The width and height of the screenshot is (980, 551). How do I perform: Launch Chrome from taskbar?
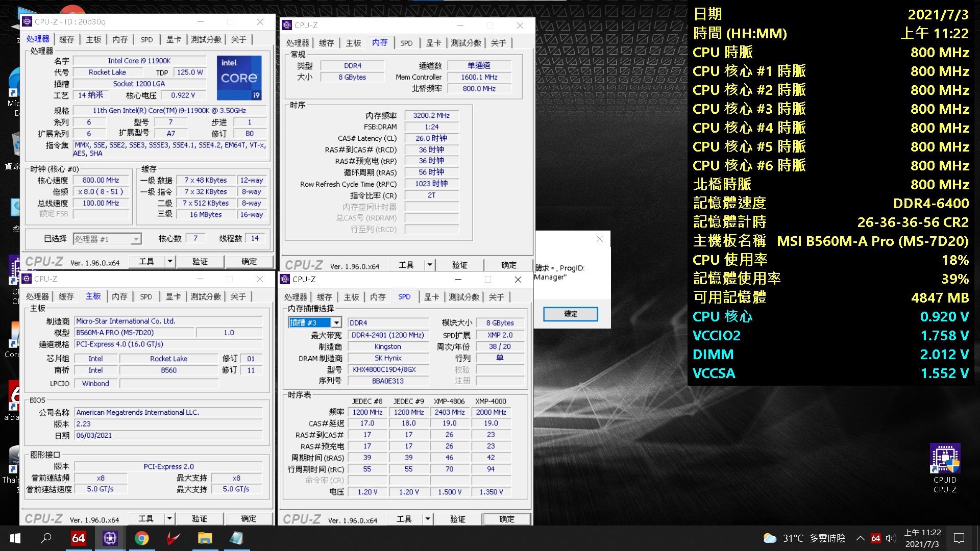pos(141,538)
